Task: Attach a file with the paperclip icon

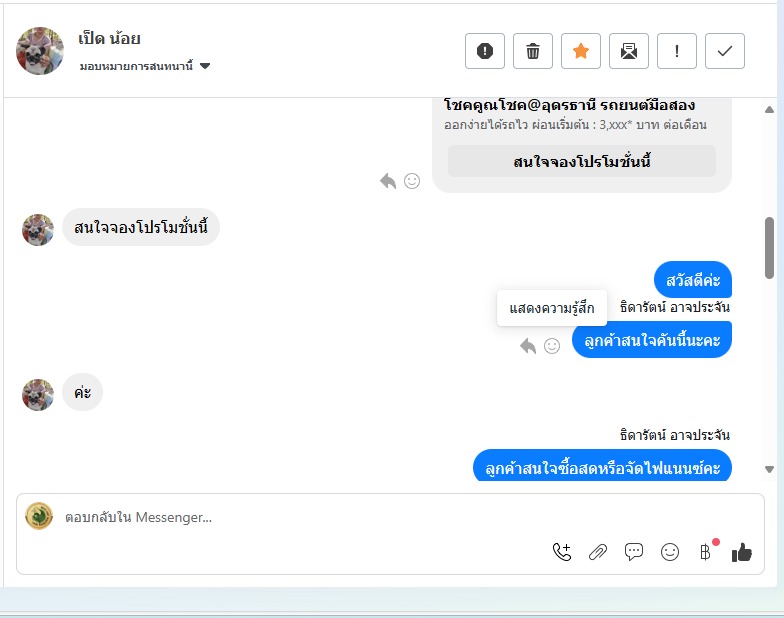Action: tap(598, 552)
